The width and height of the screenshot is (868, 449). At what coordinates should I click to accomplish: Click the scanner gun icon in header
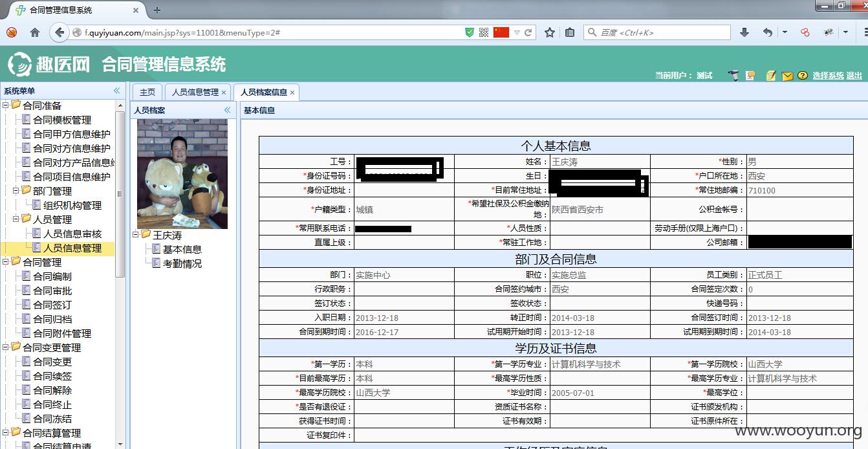733,76
